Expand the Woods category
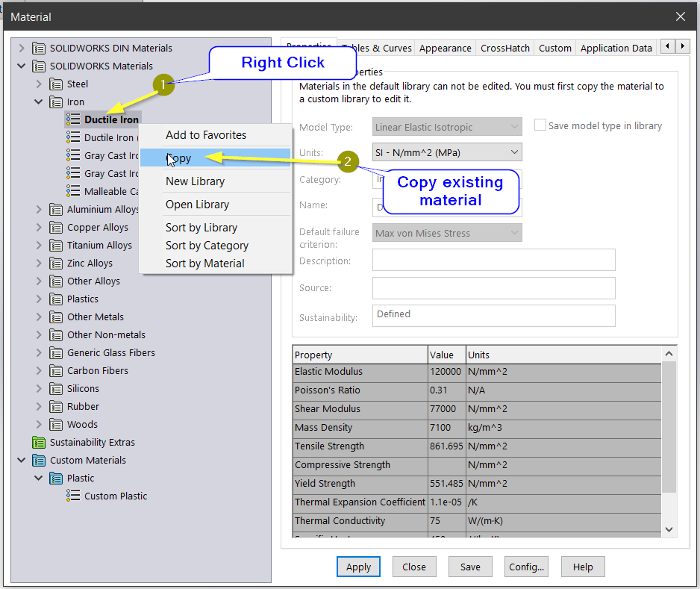700x589 pixels. [40, 424]
